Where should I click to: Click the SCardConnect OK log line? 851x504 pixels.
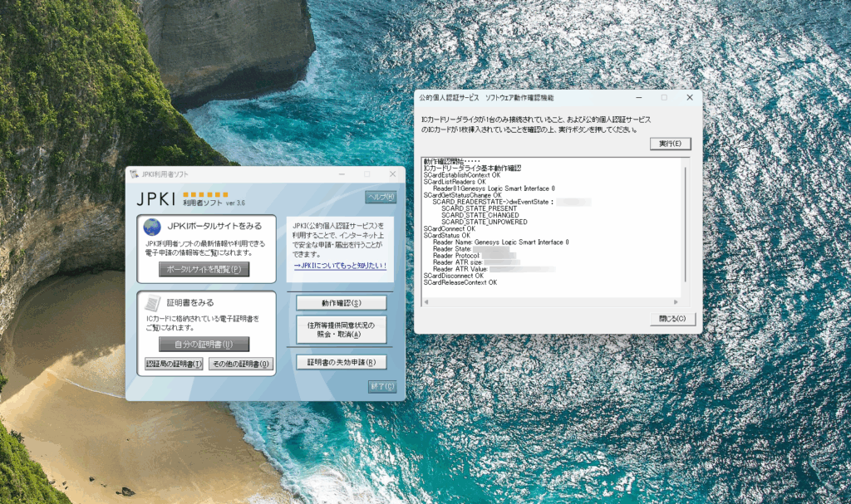coord(449,228)
